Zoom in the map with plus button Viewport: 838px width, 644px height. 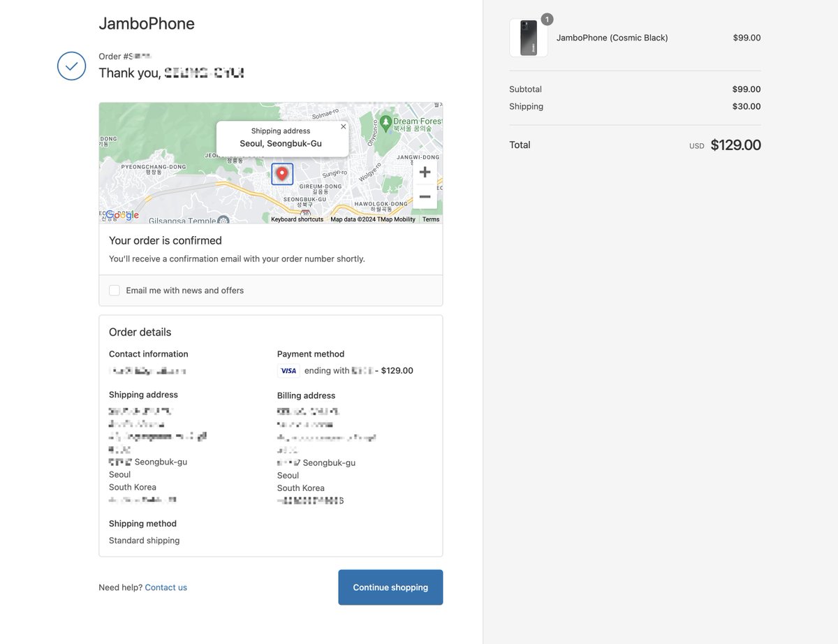pos(425,172)
